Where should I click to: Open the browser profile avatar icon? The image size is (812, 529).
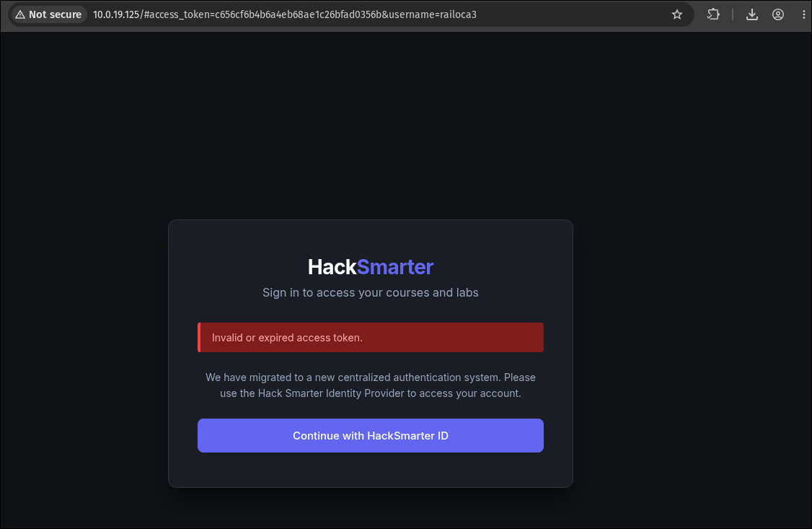coord(778,14)
